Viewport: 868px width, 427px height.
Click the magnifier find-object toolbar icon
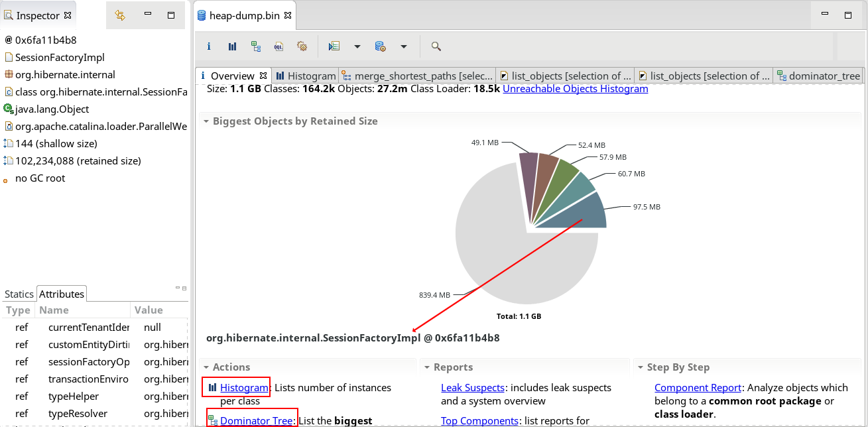coord(436,46)
